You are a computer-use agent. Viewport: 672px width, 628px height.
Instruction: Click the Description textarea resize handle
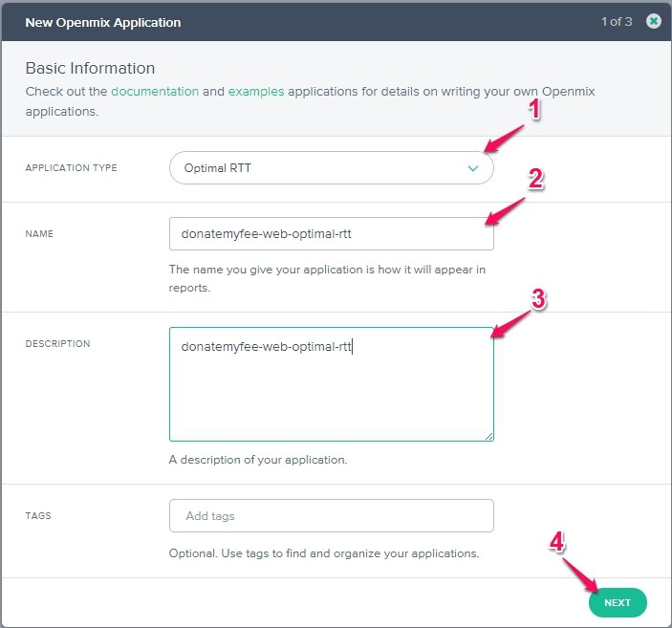[488, 436]
